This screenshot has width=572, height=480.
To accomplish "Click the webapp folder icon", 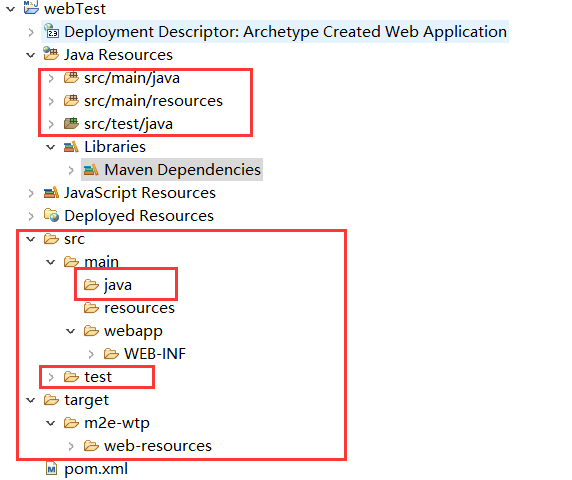I will 91,331.
